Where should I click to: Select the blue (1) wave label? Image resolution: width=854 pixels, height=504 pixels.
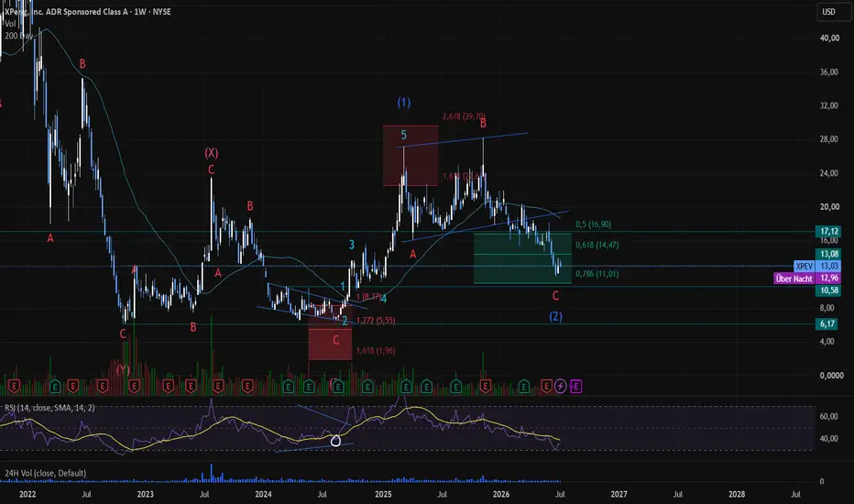[x=403, y=102]
